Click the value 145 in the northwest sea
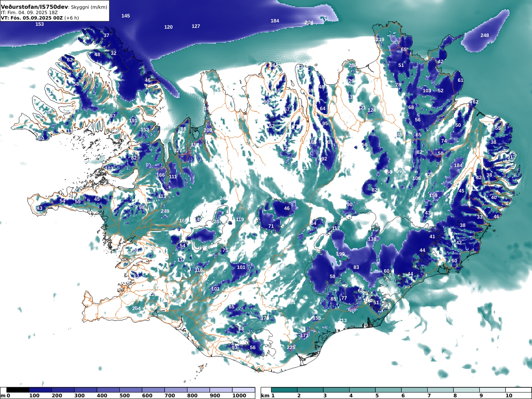Screen dimensions: 532x399 pyautogui.click(x=126, y=16)
